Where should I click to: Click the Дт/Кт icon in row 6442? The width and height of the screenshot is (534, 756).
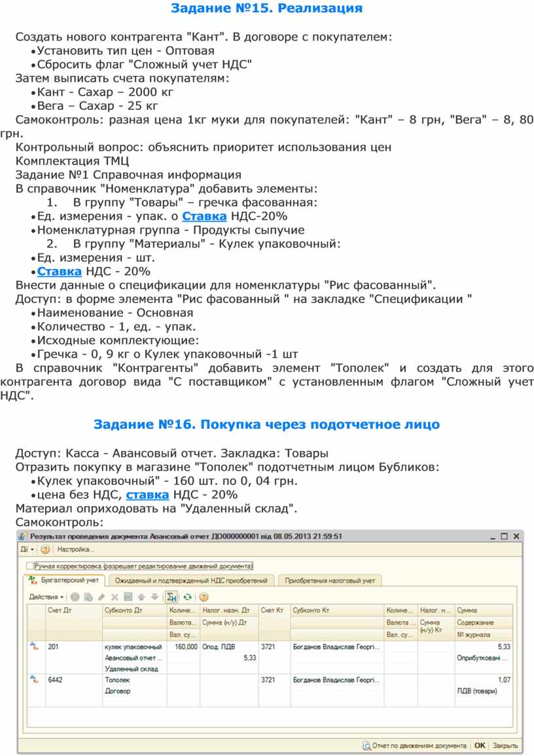(34, 679)
